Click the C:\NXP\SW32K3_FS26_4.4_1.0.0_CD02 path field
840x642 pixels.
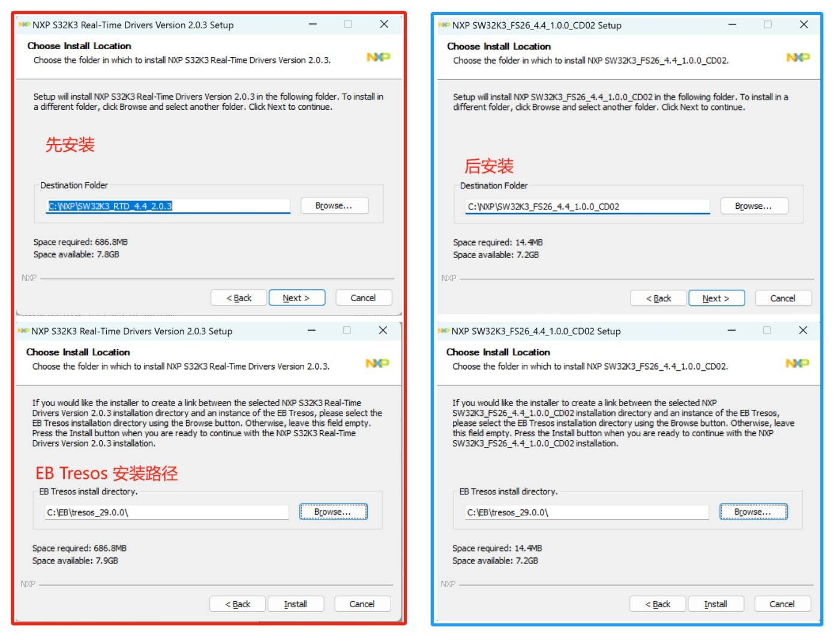pyautogui.click(x=587, y=207)
